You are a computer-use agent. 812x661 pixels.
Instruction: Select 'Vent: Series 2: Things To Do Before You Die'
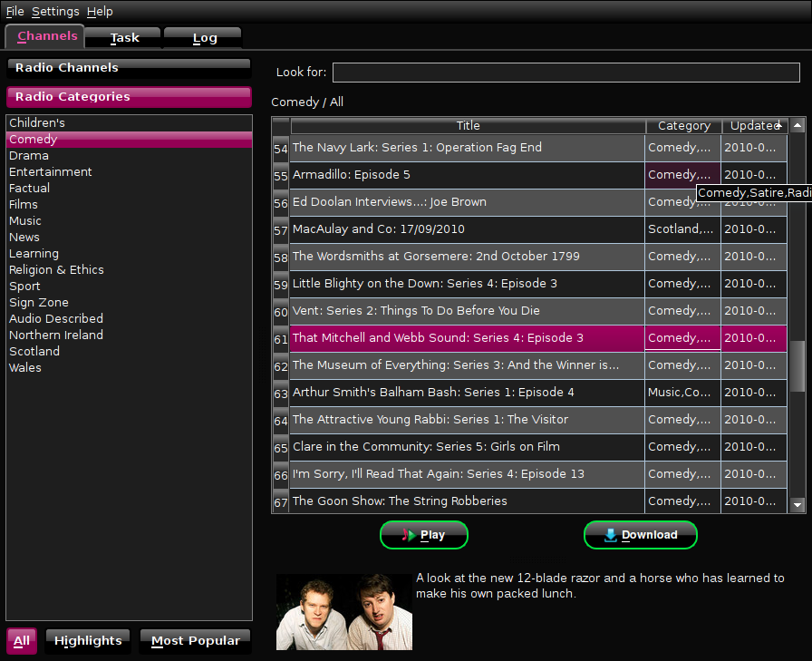click(467, 311)
